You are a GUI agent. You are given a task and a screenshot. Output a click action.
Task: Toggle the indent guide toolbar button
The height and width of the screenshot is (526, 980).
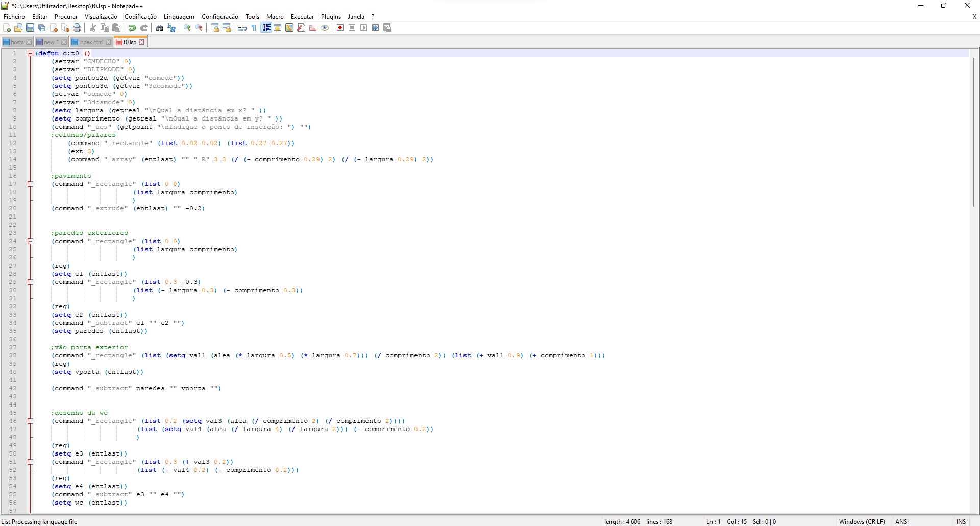click(266, 28)
